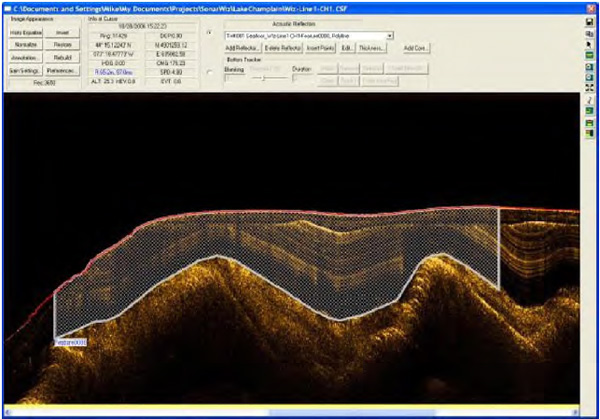Select the arrow pointer tool
The image size is (600, 419).
591,45
